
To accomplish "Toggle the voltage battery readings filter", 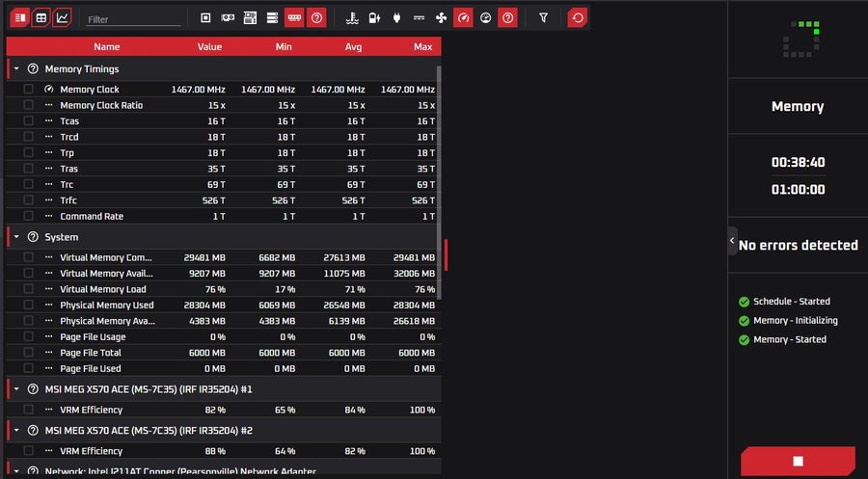I will tap(374, 18).
